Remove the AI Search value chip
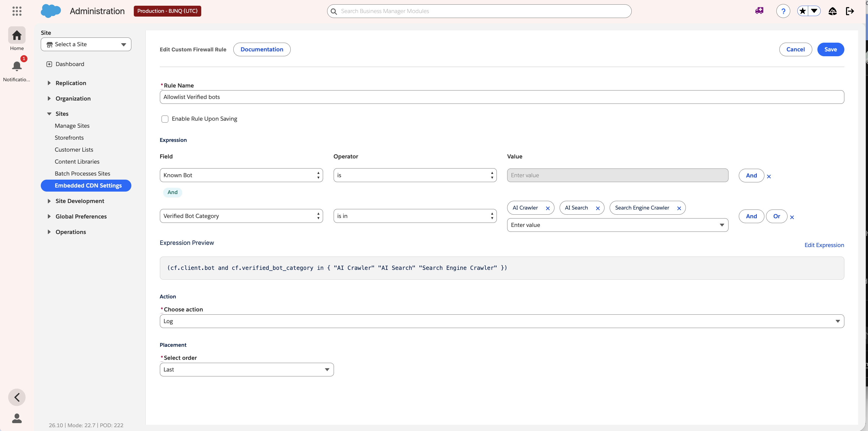 pyautogui.click(x=598, y=208)
